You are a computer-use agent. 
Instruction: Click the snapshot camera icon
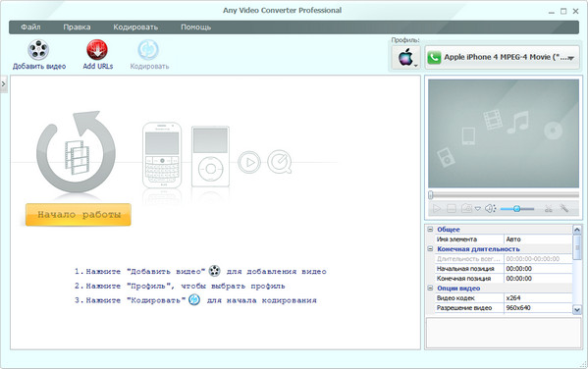tap(466, 208)
